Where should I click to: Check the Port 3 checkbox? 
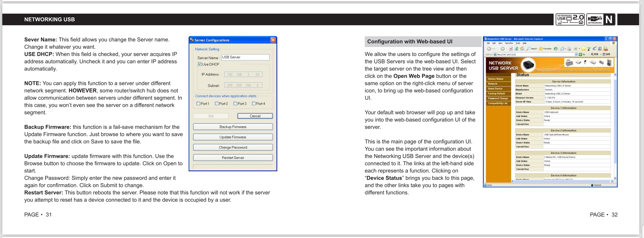coord(235,104)
